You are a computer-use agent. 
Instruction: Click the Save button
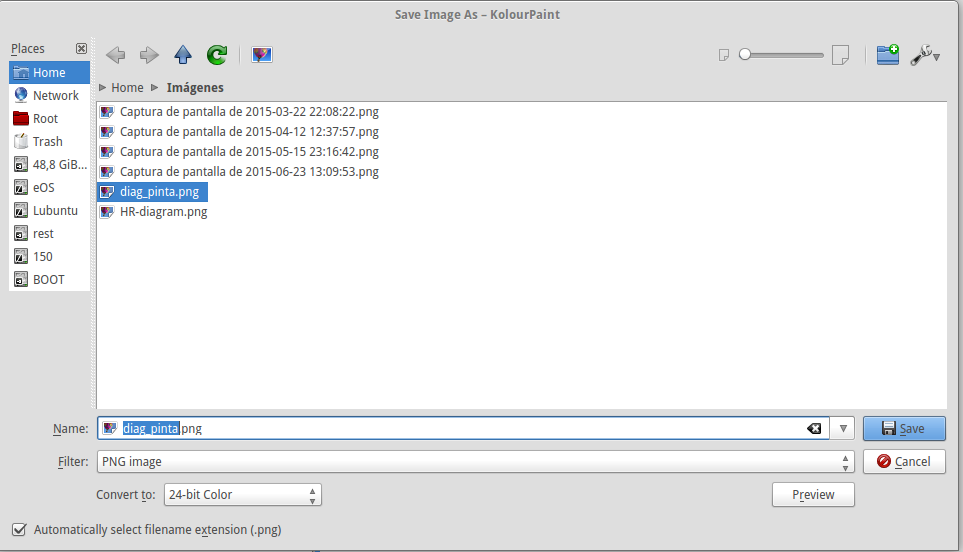click(904, 429)
